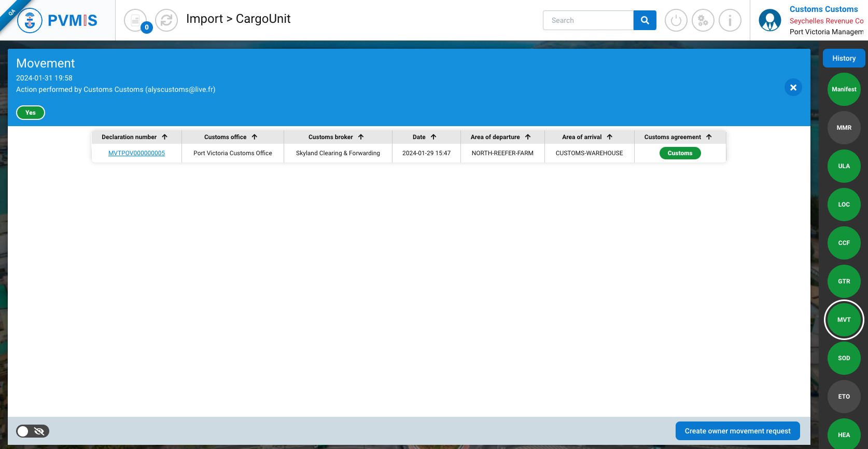This screenshot has width=868, height=449.
Task: Click the PVMIS anchor logo
Action: (30, 21)
